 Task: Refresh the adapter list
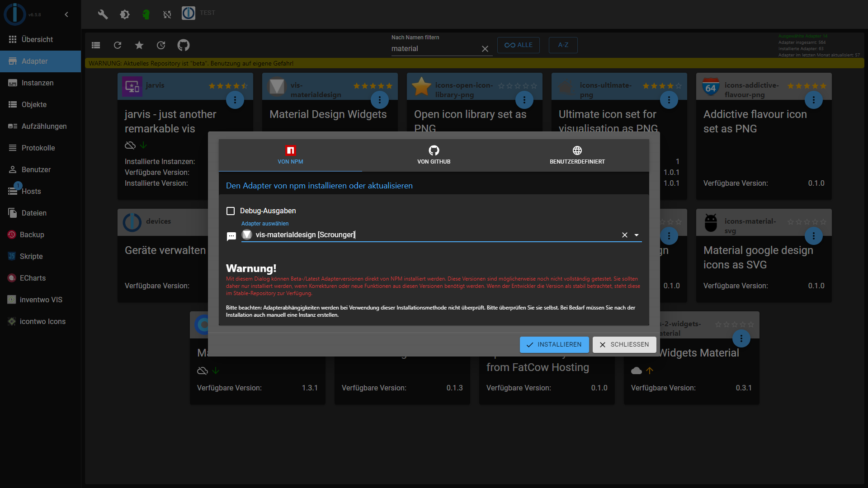click(118, 45)
